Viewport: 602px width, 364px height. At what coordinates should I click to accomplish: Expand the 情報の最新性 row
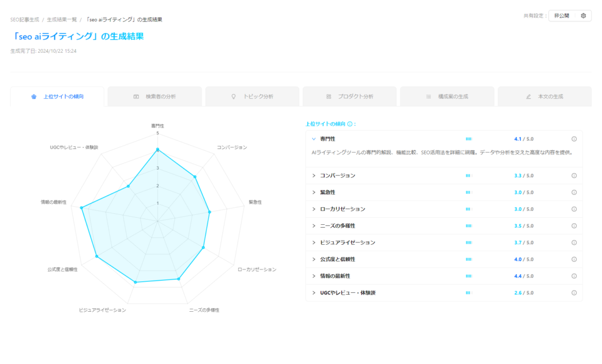click(x=314, y=276)
